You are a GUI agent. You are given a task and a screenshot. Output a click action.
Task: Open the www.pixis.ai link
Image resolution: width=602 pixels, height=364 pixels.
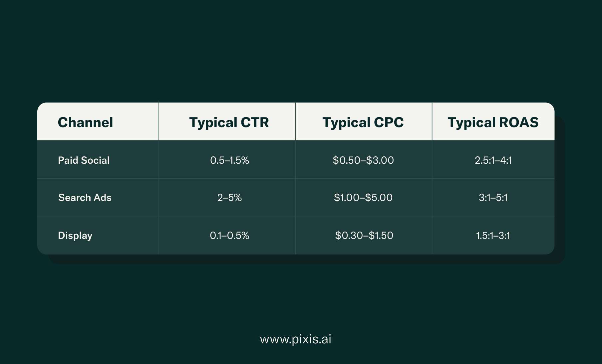[x=296, y=339]
